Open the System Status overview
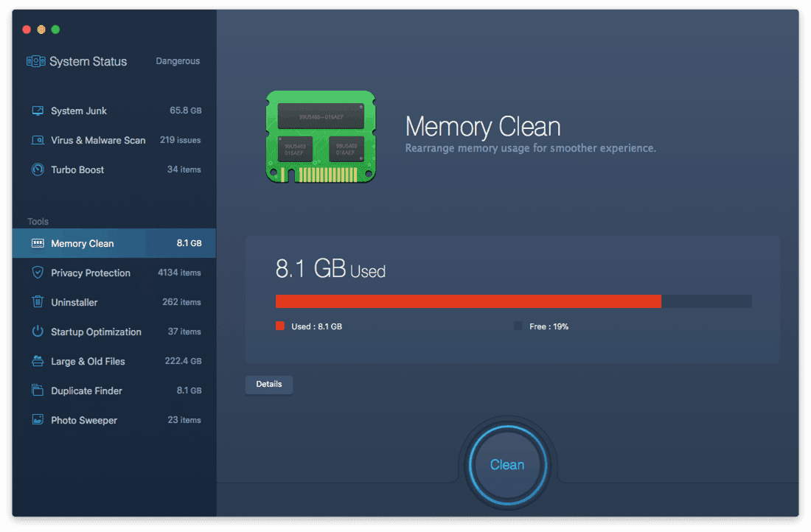 [x=88, y=62]
